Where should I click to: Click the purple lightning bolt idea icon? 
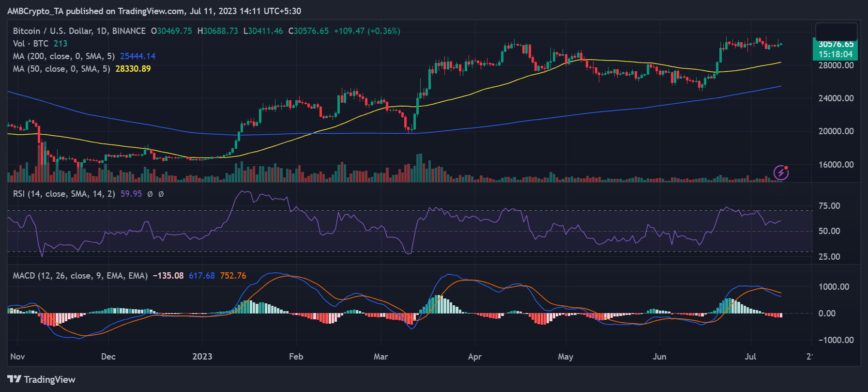pos(781,172)
